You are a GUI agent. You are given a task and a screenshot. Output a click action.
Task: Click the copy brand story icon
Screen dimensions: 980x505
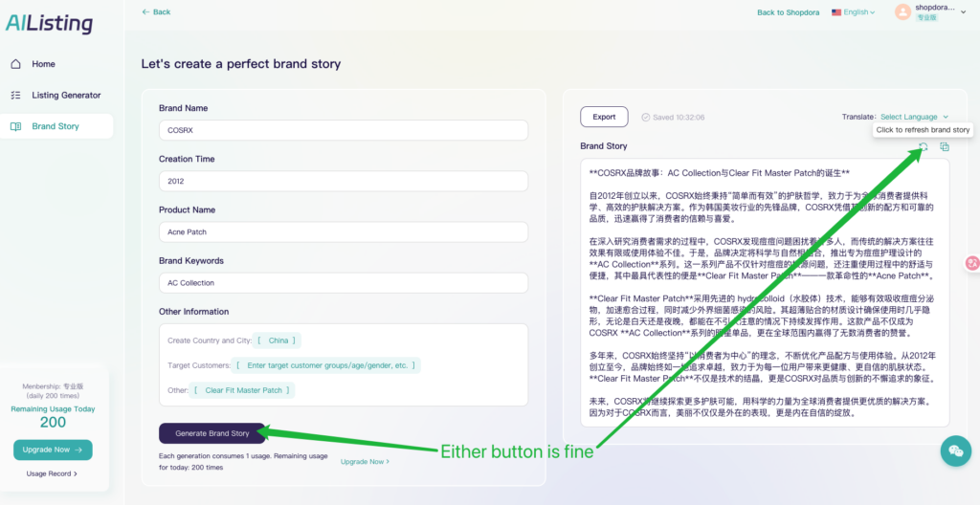tap(944, 146)
